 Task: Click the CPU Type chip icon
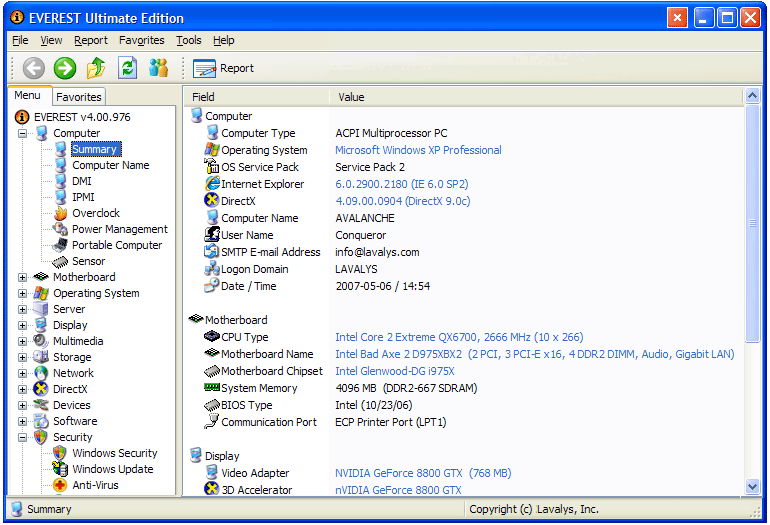click(x=212, y=336)
